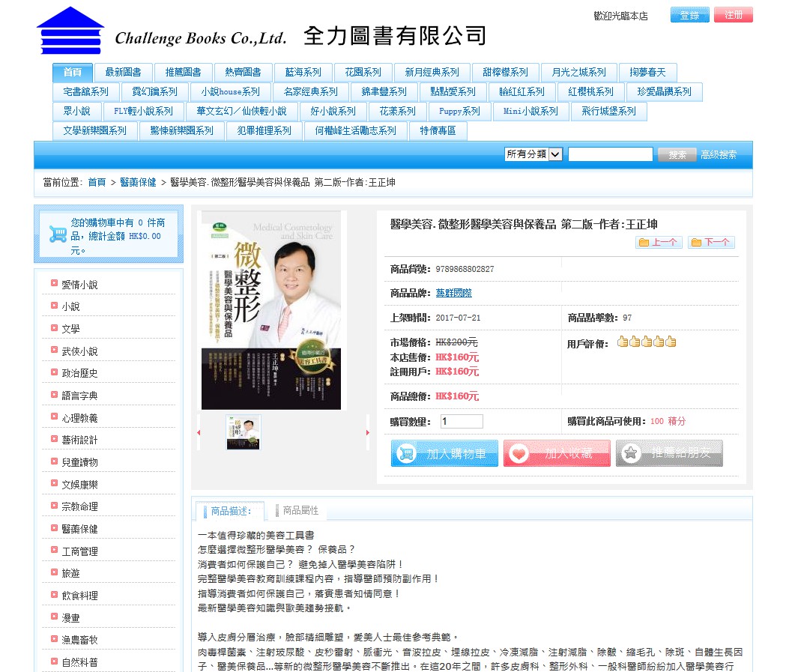786x672 pixels.
Task: Open the 推薦圖書 navigation tab
Action: [x=183, y=73]
